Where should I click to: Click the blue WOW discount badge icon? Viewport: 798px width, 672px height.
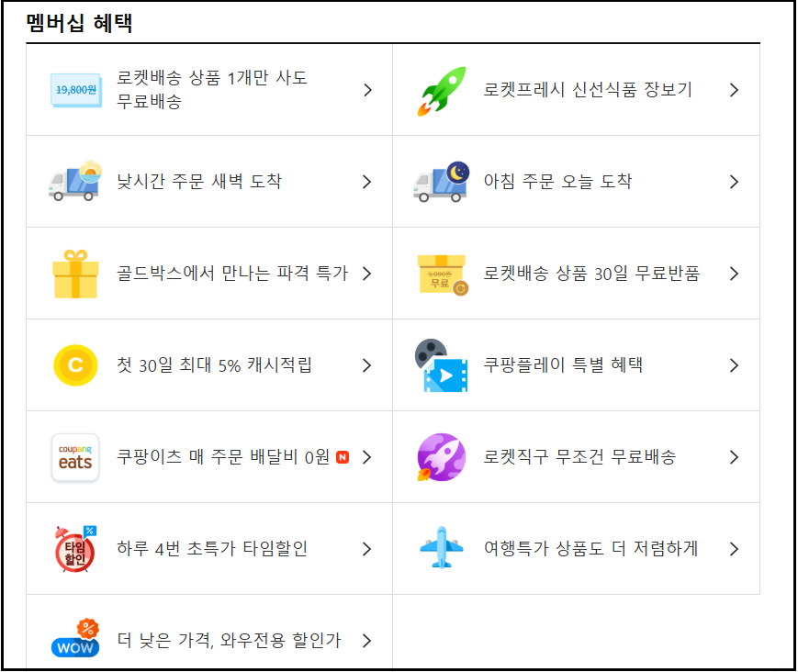(x=75, y=638)
